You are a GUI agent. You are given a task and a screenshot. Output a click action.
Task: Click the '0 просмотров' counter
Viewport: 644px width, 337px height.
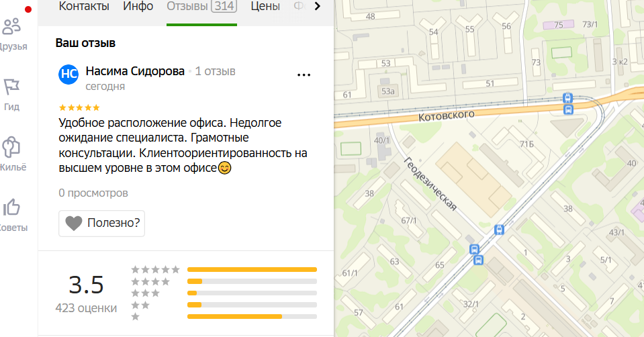click(93, 193)
